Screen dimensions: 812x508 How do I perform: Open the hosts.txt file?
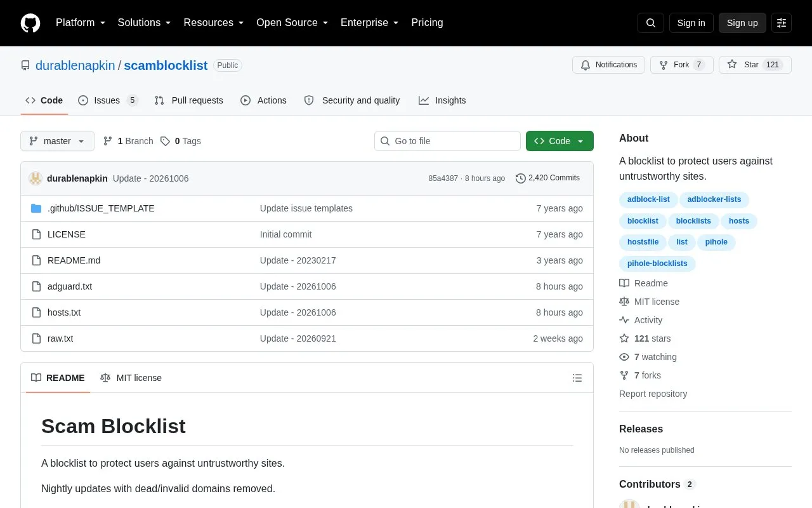point(64,312)
